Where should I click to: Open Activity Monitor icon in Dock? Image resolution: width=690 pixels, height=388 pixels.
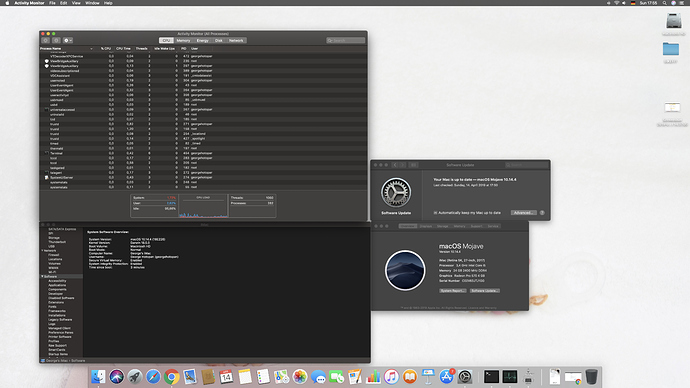coord(510,377)
